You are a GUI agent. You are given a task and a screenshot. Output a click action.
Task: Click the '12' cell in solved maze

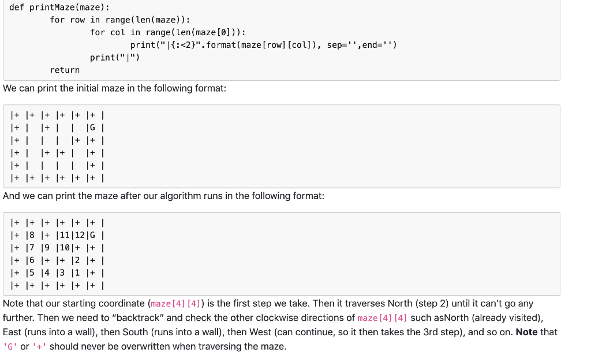(80, 235)
